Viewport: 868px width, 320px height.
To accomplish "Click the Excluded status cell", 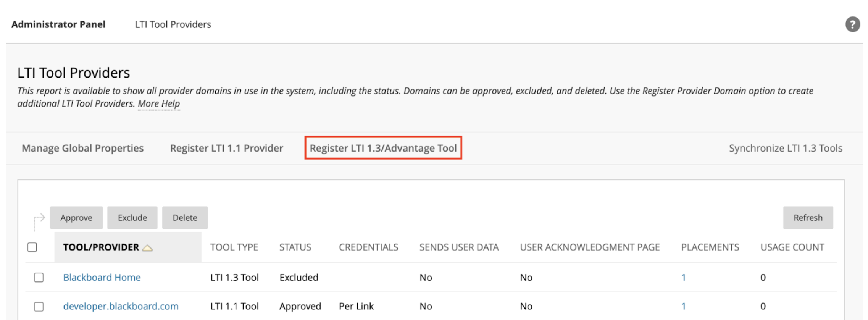I will (299, 277).
